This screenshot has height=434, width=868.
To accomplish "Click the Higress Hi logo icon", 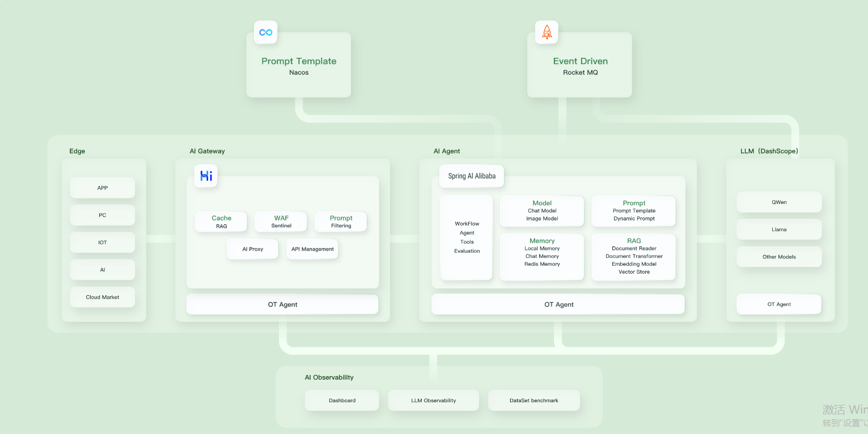I will pos(206,176).
